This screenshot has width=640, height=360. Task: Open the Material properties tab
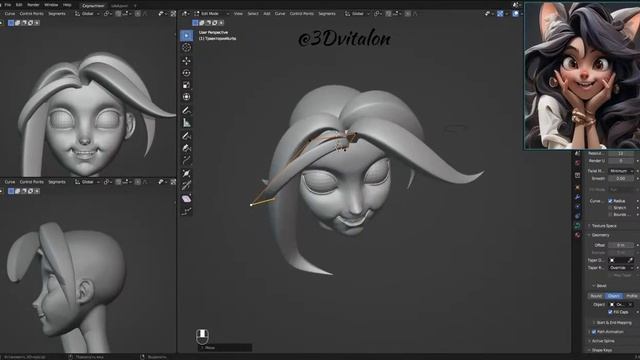pyautogui.click(x=578, y=235)
